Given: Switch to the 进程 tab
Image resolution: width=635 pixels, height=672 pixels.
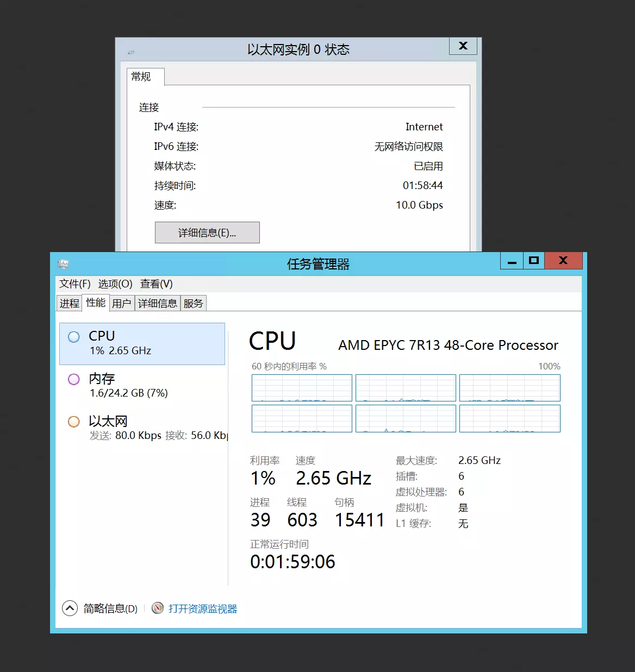Looking at the screenshot, I should click(69, 303).
